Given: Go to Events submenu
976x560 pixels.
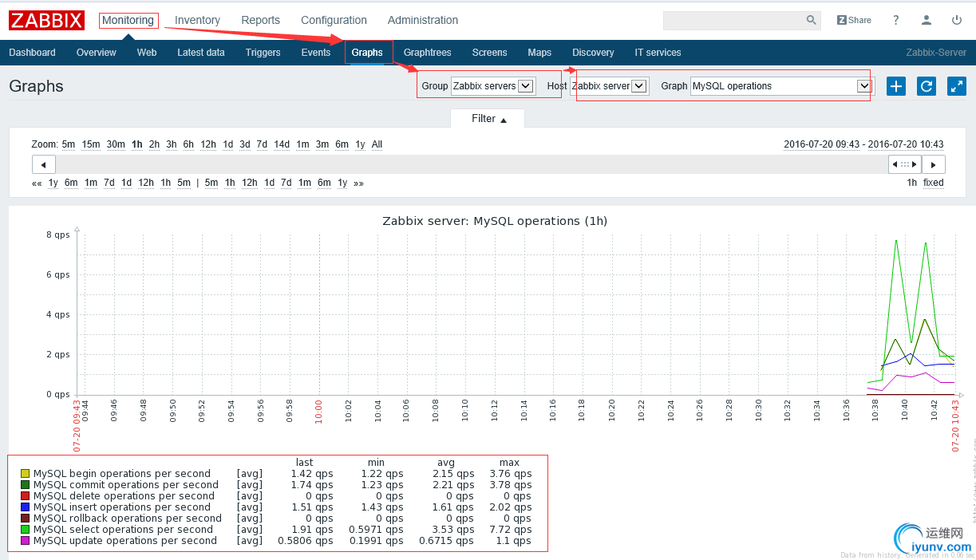Looking at the screenshot, I should click(x=316, y=53).
